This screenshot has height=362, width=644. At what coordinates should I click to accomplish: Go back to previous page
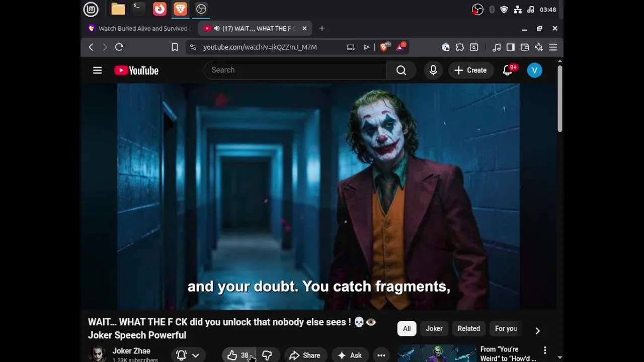pyautogui.click(x=91, y=47)
